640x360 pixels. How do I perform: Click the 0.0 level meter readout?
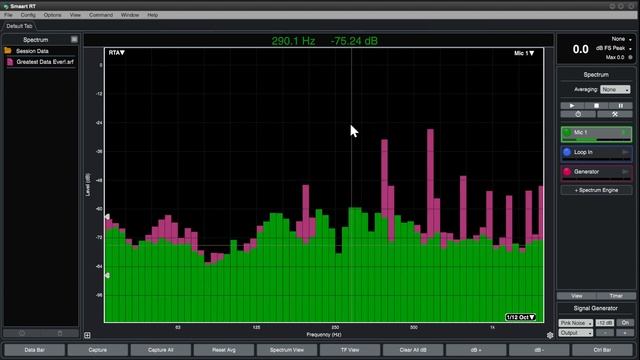[x=580, y=49]
